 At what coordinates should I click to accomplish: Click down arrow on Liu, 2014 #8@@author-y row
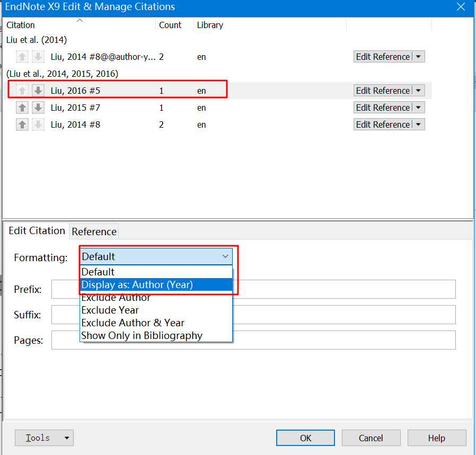point(38,57)
